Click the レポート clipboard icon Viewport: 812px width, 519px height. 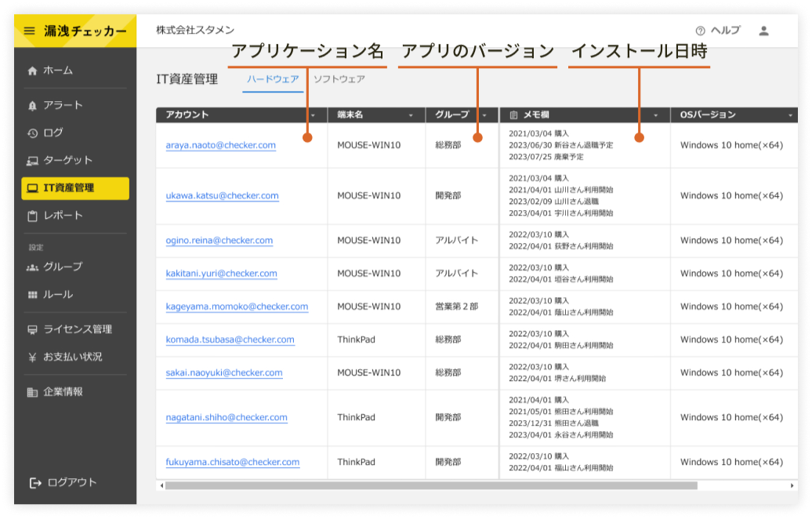32,216
